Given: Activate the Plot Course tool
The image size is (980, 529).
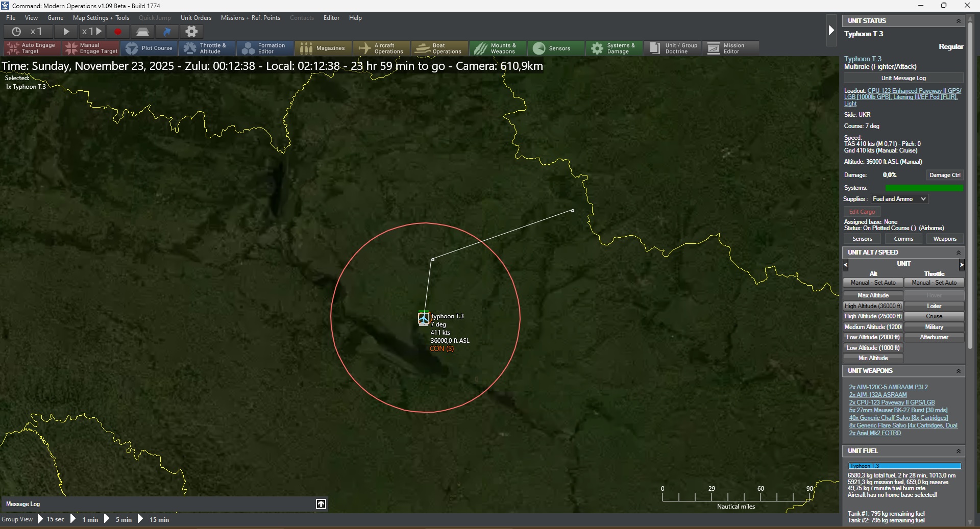Looking at the screenshot, I should tap(149, 48).
